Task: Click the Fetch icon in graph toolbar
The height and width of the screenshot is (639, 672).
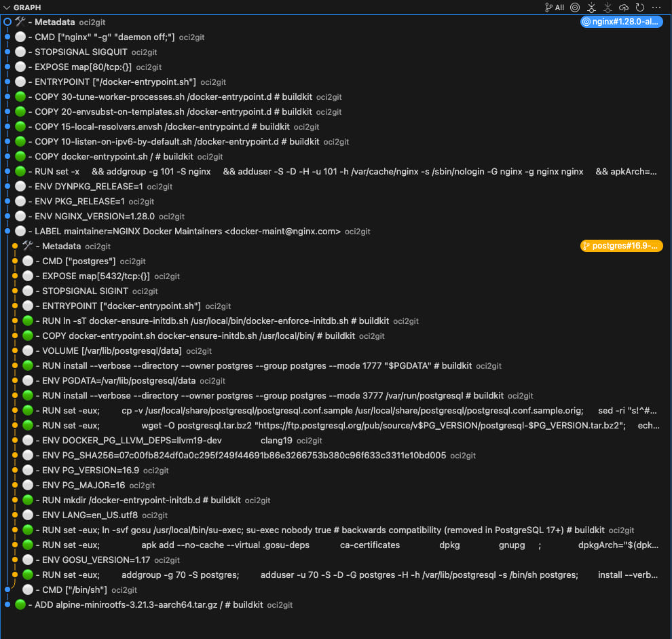Action: [x=591, y=7]
